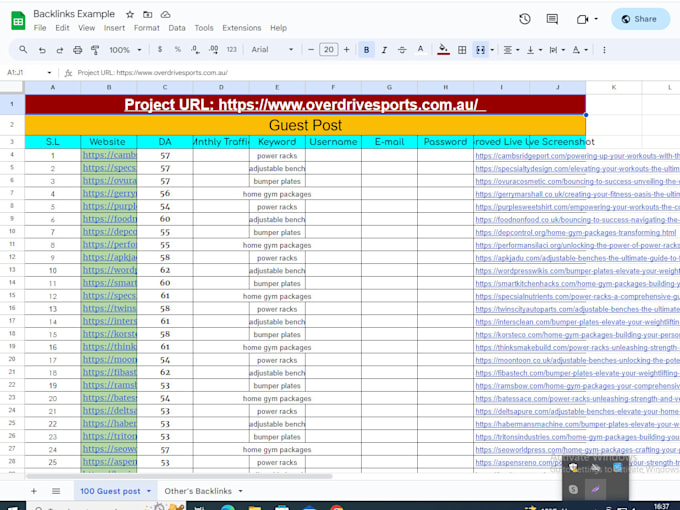Open ramsbow.com live link

(x=577, y=386)
